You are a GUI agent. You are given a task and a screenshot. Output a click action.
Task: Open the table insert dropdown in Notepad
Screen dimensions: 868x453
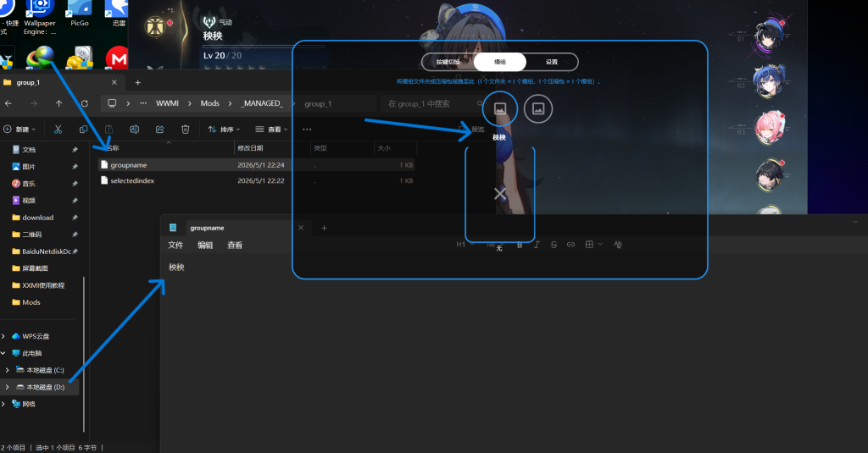tap(593, 245)
